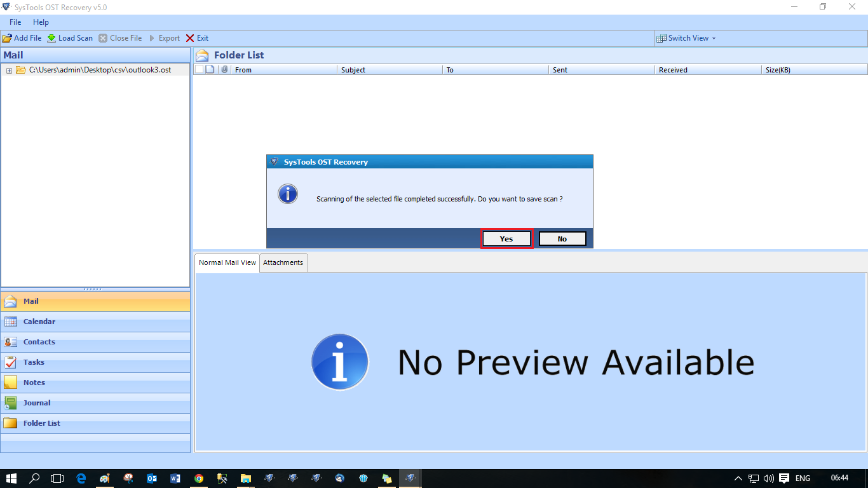The image size is (868, 488).
Task: Click the Load Scan toolbar button
Action: (70, 38)
